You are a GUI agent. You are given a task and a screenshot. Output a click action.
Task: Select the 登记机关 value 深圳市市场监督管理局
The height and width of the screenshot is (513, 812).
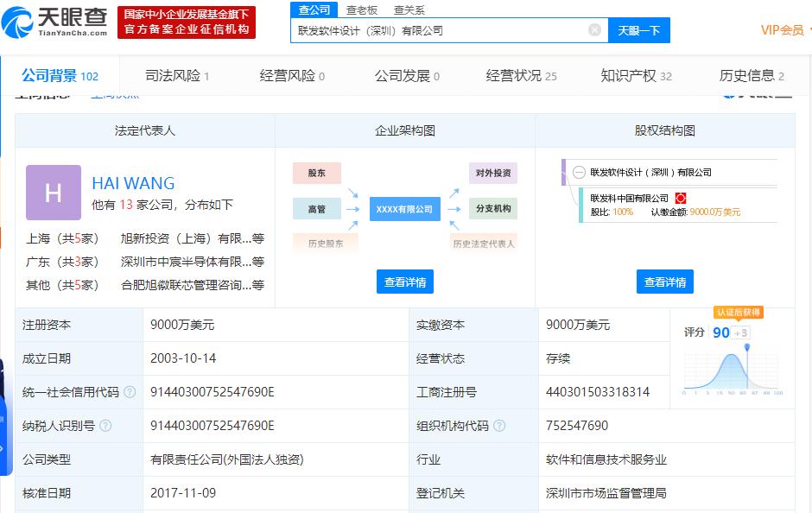click(606, 493)
